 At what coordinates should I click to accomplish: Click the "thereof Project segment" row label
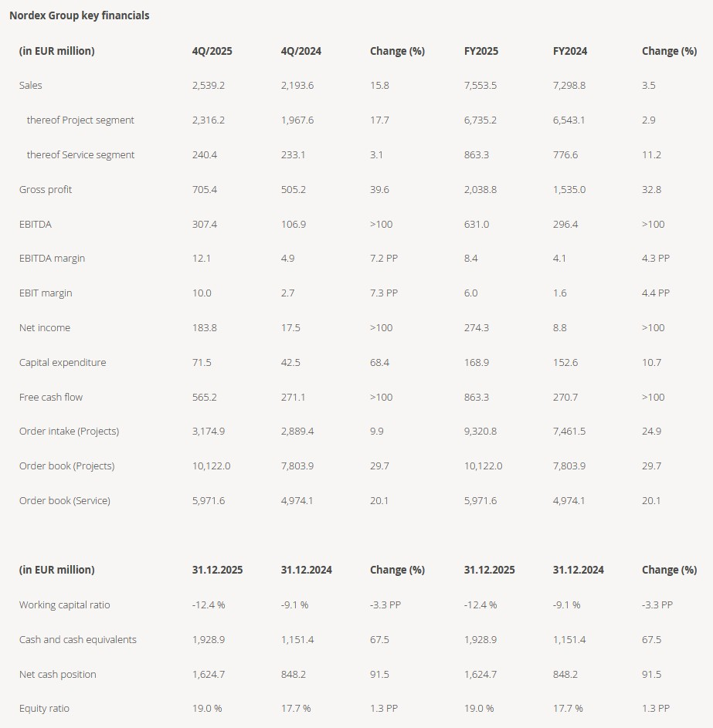click(80, 120)
